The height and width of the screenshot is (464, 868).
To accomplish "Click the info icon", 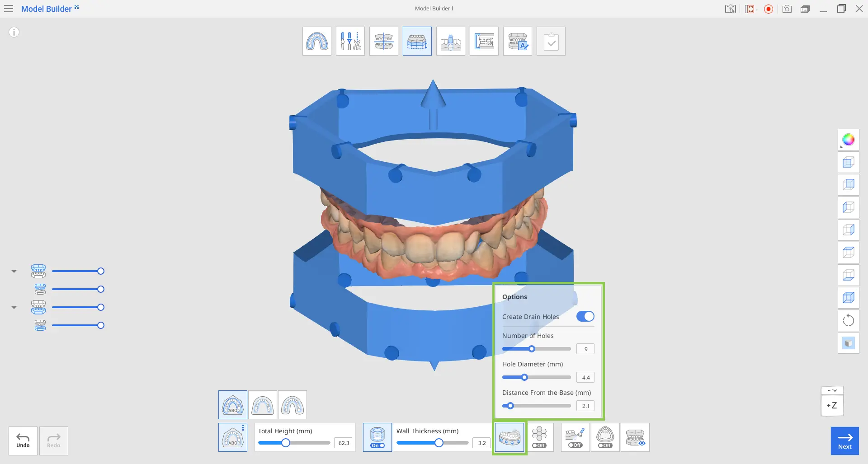I will point(14,32).
